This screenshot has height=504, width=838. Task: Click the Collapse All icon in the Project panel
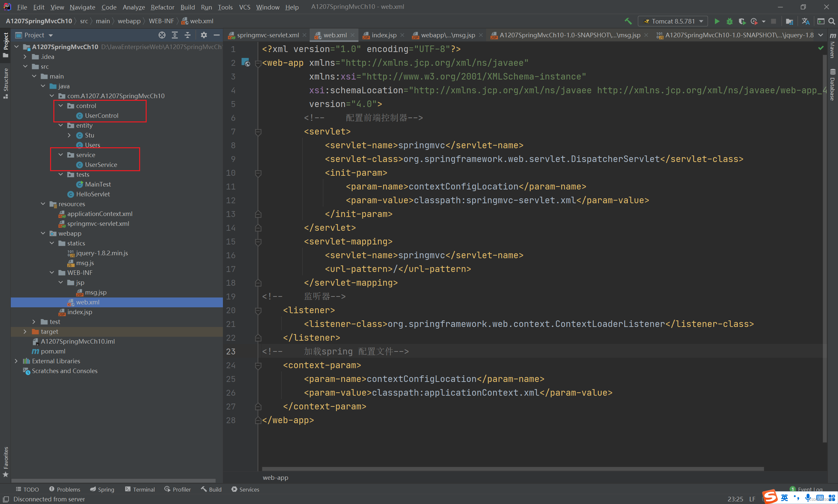187,35
